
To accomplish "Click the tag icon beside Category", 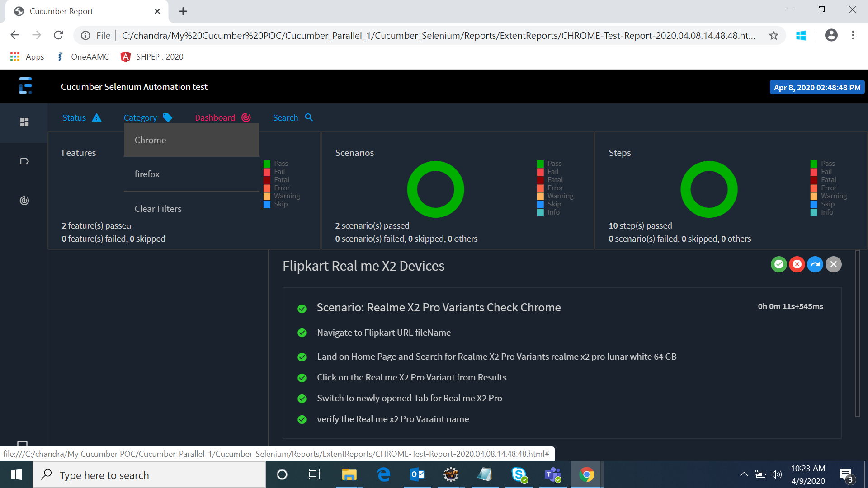I will point(167,117).
